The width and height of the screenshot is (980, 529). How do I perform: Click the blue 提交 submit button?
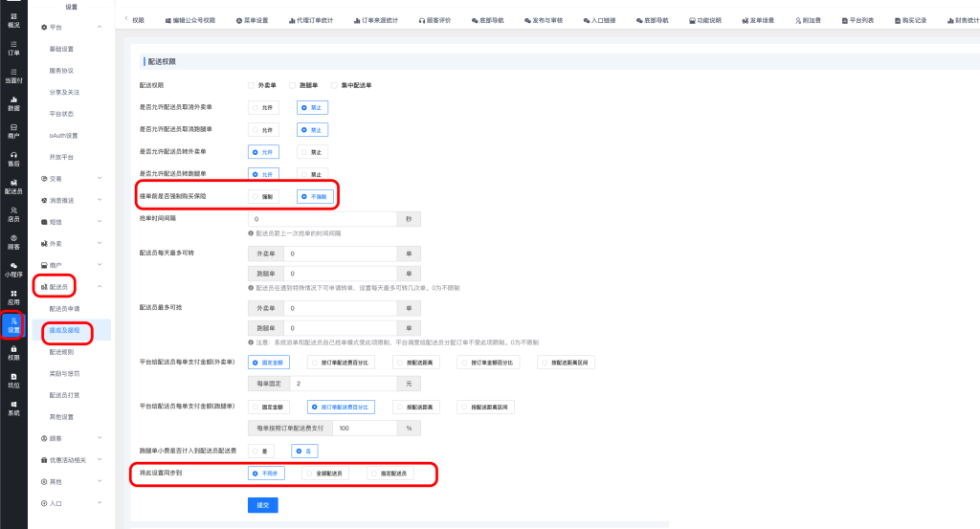pyautogui.click(x=262, y=504)
